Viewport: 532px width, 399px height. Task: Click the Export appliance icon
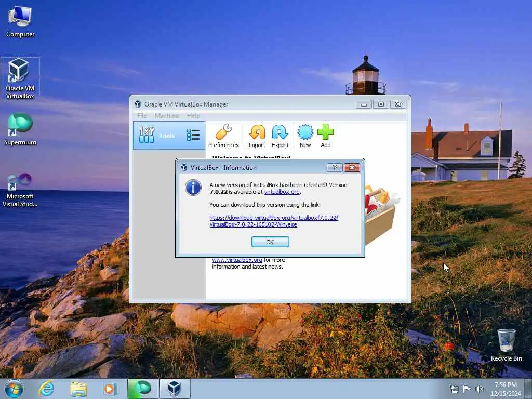point(280,136)
